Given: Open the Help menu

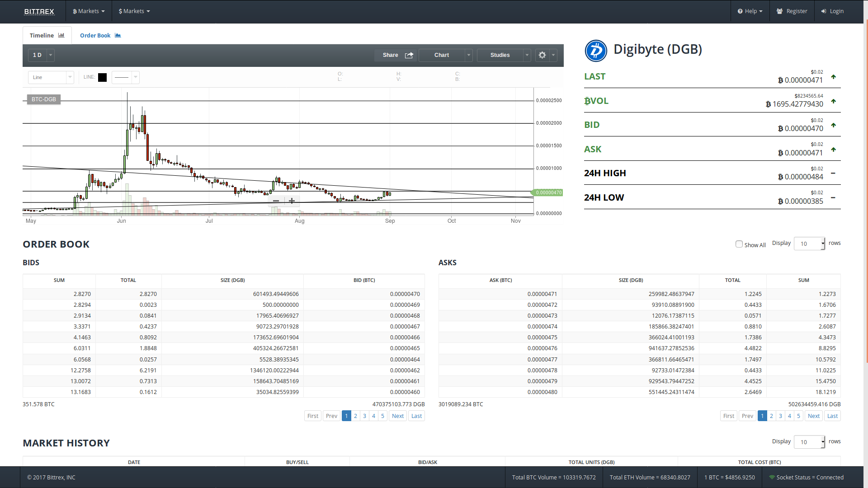Looking at the screenshot, I should (x=750, y=11).
